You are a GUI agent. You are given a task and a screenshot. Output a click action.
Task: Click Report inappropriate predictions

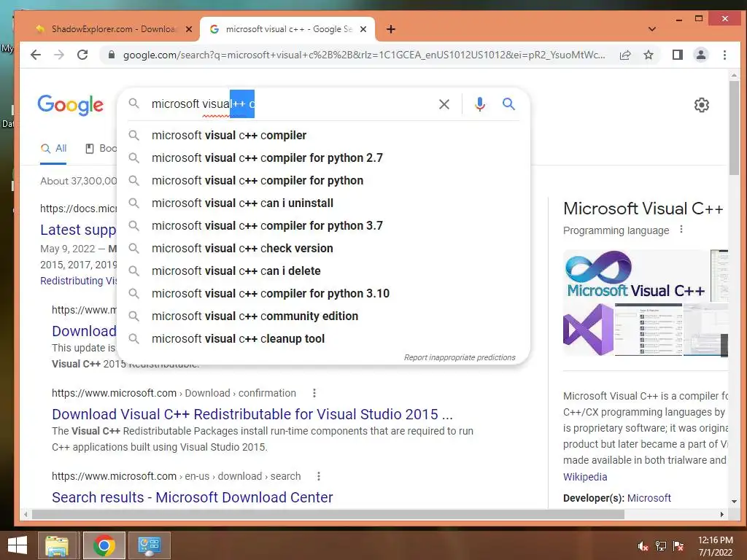tap(460, 357)
